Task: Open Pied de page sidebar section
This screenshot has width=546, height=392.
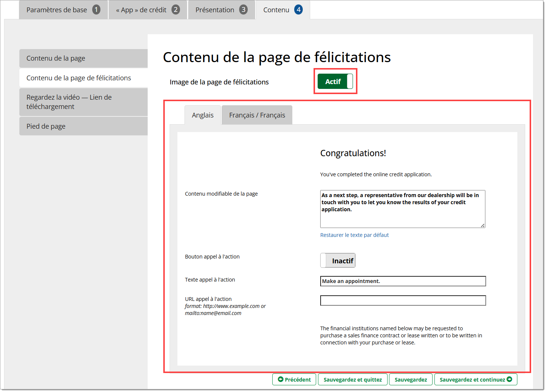Action: click(83, 126)
